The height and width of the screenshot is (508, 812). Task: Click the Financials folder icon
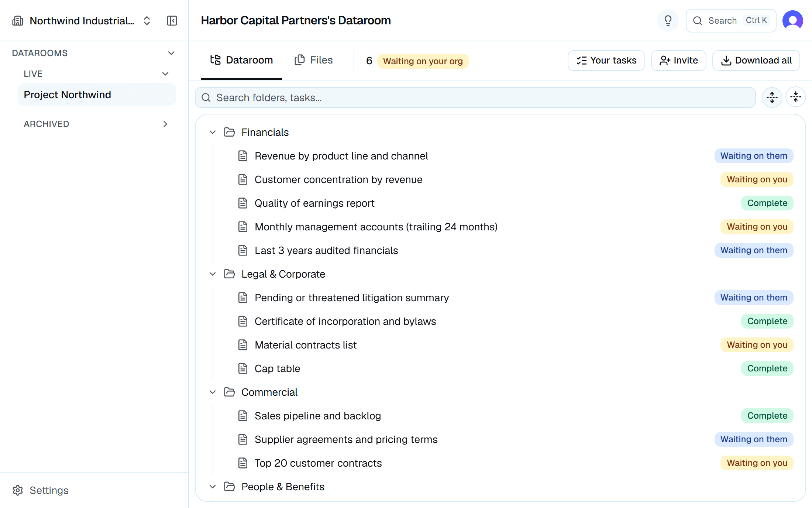[x=230, y=132]
